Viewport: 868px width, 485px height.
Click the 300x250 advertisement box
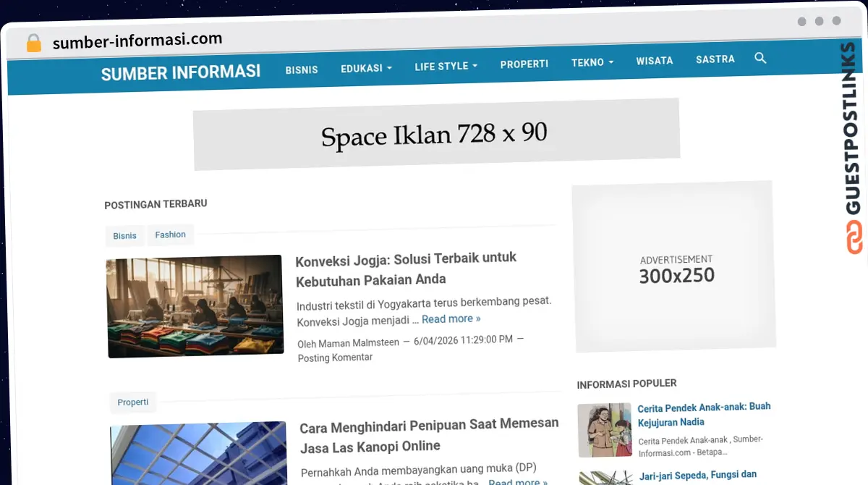click(x=673, y=266)
